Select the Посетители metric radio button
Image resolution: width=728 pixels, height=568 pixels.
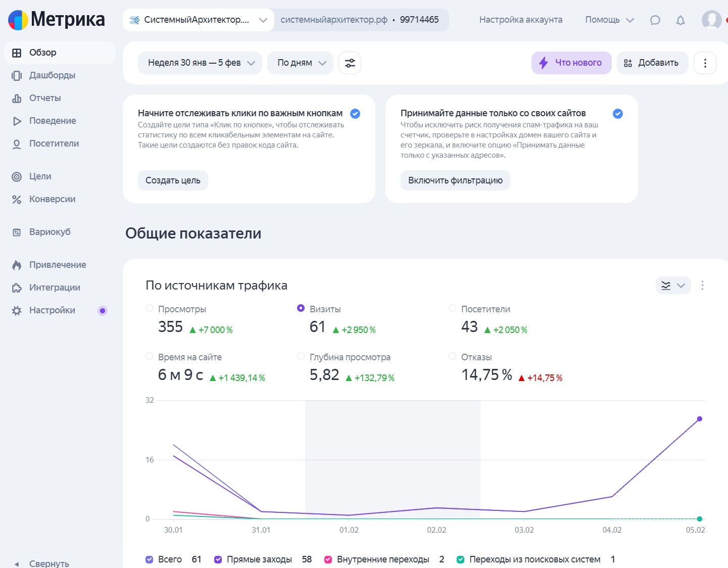[x=453, y=308]
